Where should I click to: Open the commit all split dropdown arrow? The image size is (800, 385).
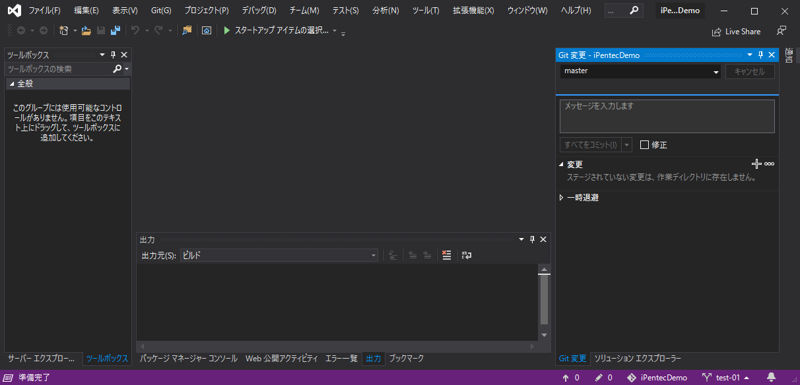627,145
